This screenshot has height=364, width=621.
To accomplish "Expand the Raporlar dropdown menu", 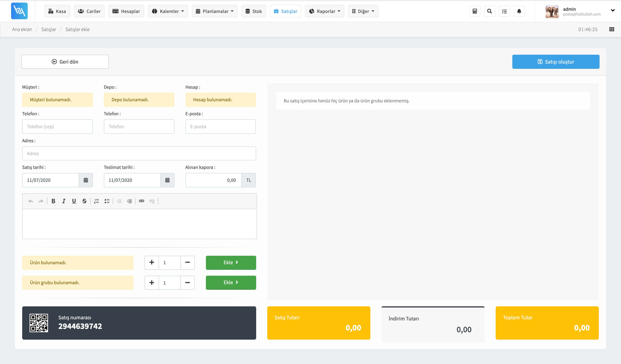I will click(x=325, y=11).
